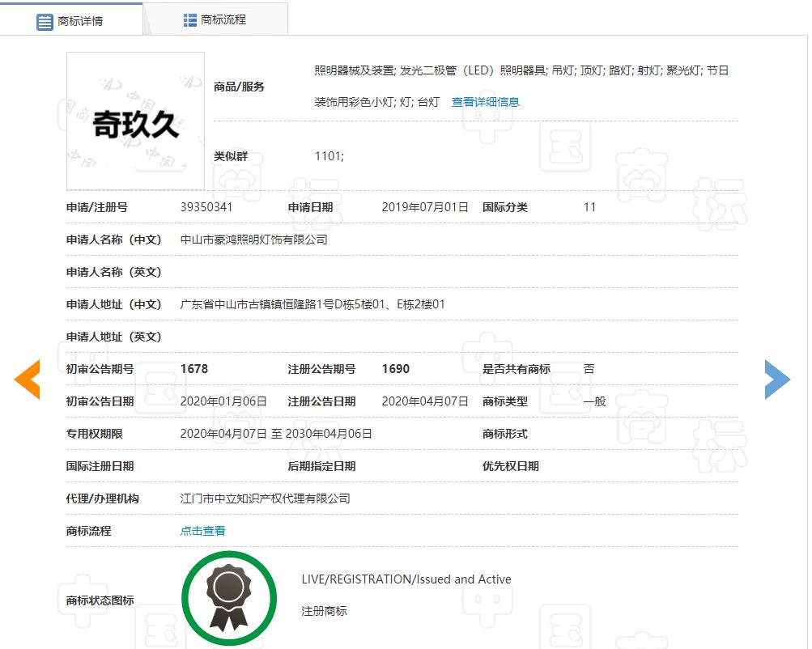Click similar group code 1101

point(329,156)
